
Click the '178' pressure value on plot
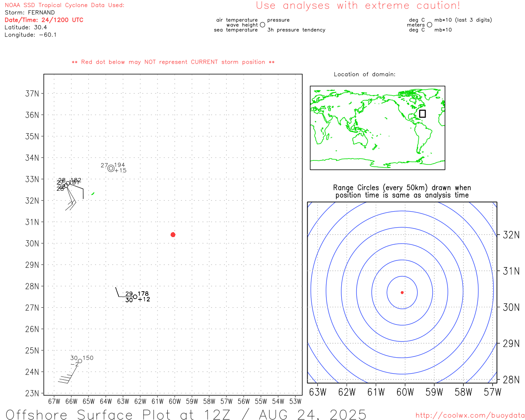[143, 294]
